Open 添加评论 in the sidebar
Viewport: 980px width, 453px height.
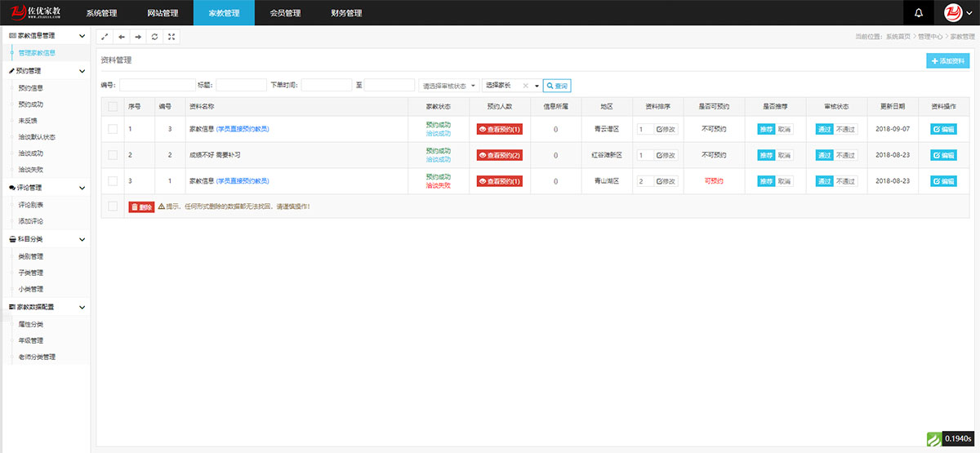click(31, 221)
